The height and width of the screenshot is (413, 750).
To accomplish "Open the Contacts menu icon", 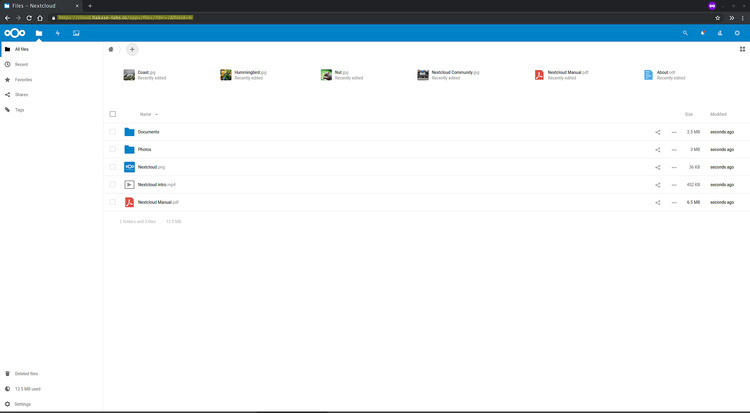I will [x=720, y=33].
